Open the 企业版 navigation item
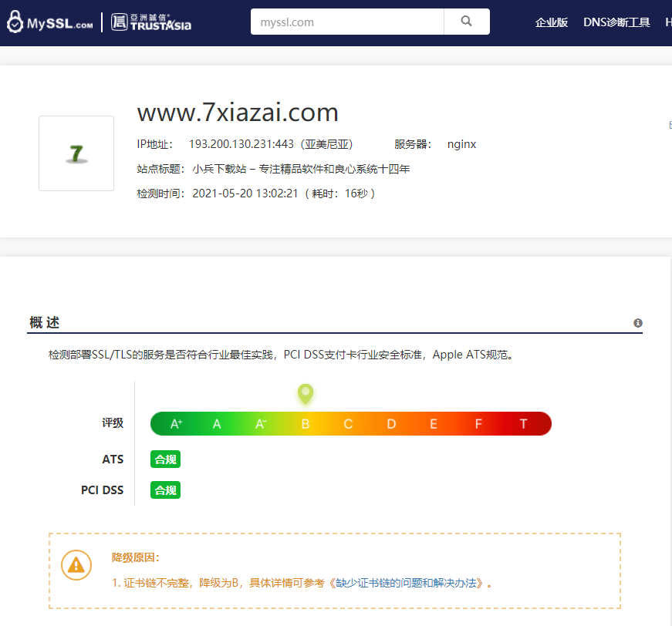This screenshot has height=626, width=672. (x=552, y=22)
